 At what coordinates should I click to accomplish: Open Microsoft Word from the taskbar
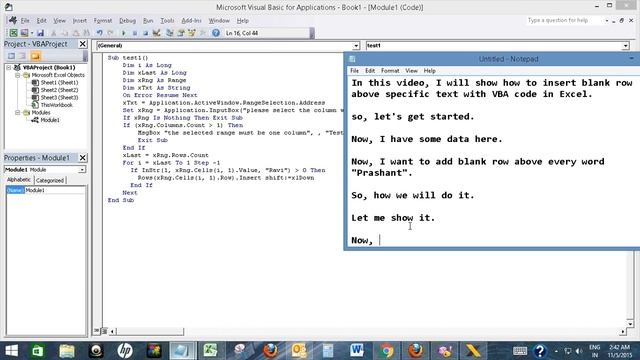pos(357,351)
